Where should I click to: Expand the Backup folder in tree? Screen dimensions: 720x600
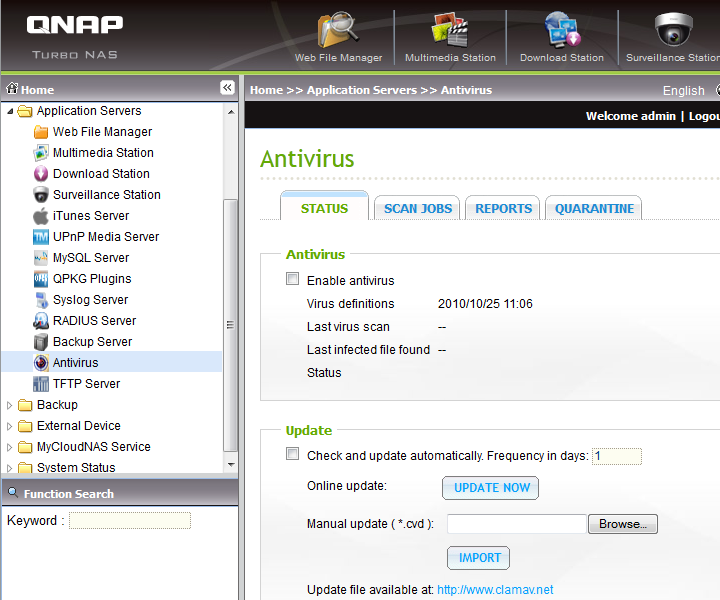pyautogui.click(x=10, y=405)
